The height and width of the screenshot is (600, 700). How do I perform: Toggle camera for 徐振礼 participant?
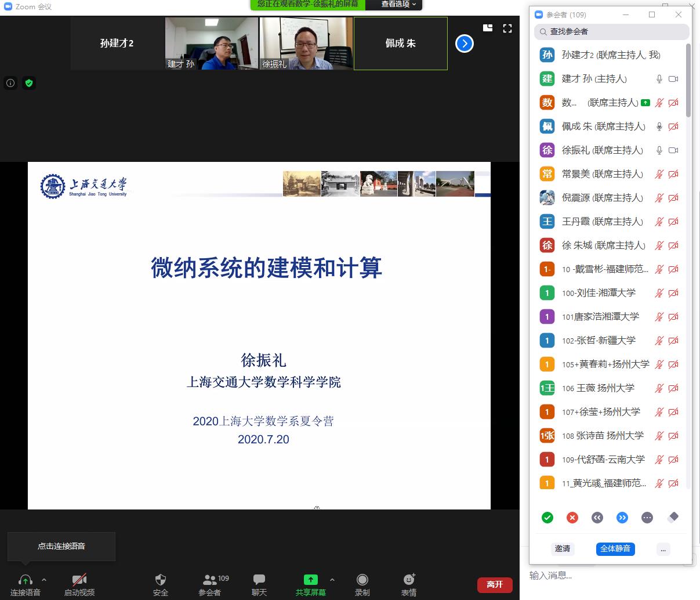pyautogui.click(x=673, y=150)
